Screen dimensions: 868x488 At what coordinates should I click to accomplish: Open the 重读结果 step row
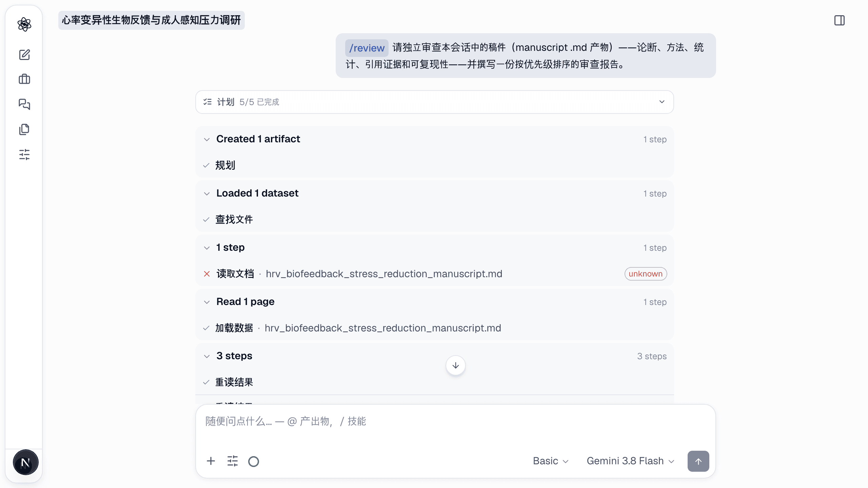tap(434, 382)
